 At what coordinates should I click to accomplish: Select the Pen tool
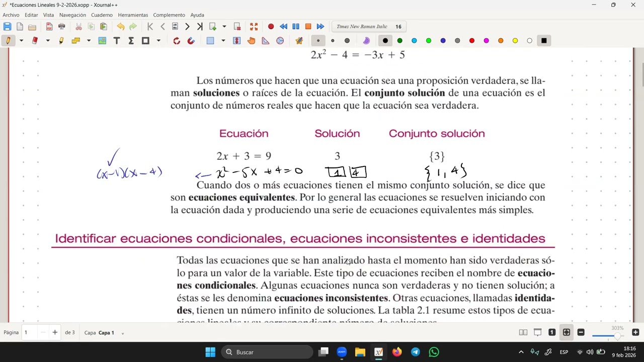8,41
